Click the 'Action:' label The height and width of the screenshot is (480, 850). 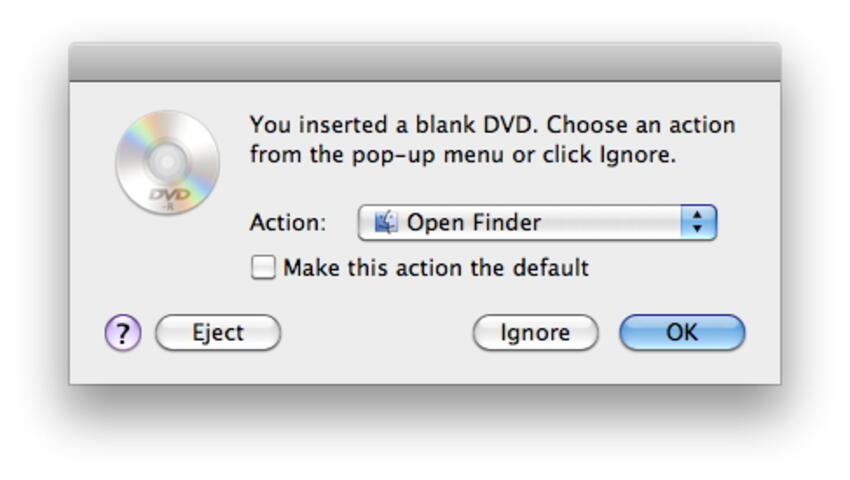[x=288, y=222]
